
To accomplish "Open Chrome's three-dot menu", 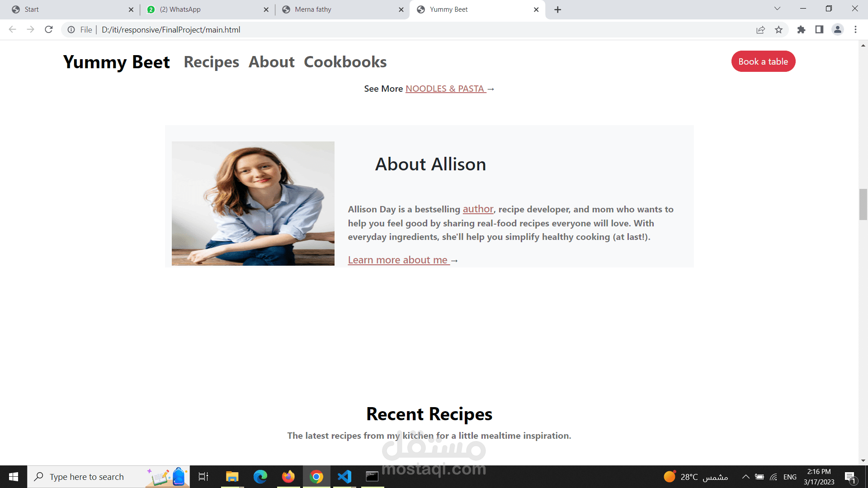I will coord(855,30).
